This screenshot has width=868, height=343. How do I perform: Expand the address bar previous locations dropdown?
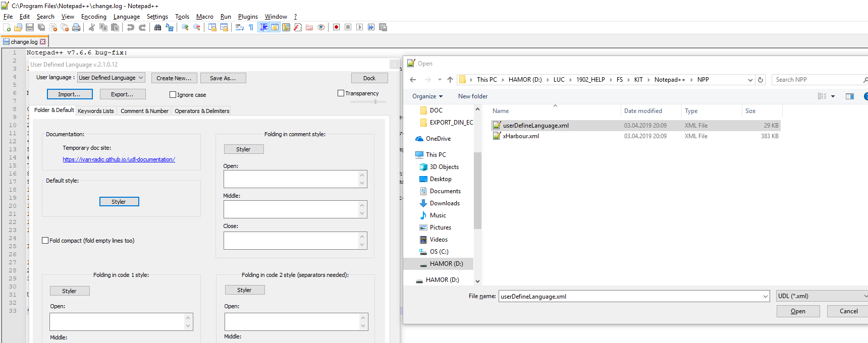(750, 80)
